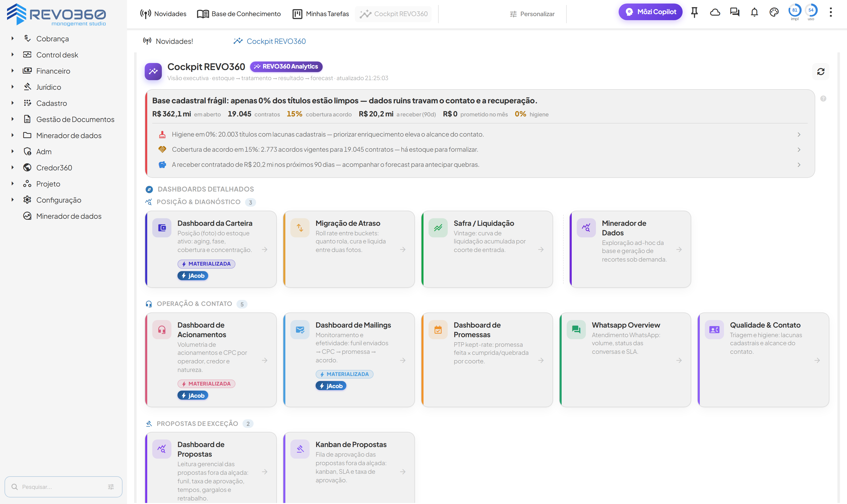Click the REVO360 logo
This screenshot has width=847, height=504.
56,14
